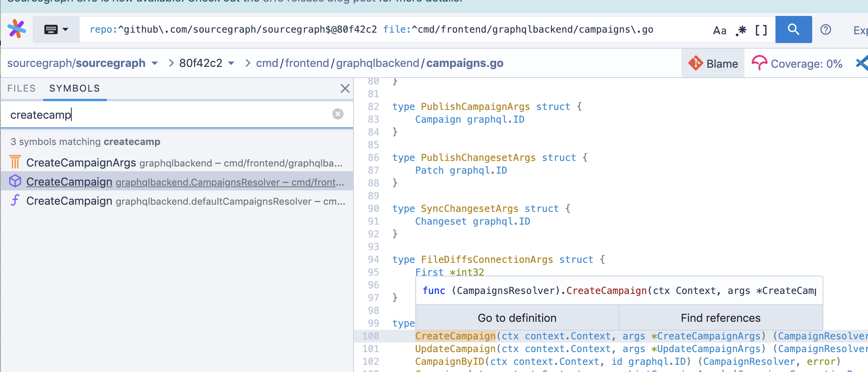Click line number 82
This screenshot has width=868, height=372.
pyautogui.click(x=373, y=107)
